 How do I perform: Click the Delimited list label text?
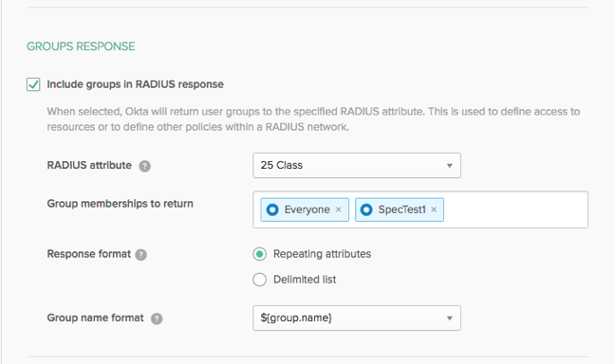tap(305, 280)
